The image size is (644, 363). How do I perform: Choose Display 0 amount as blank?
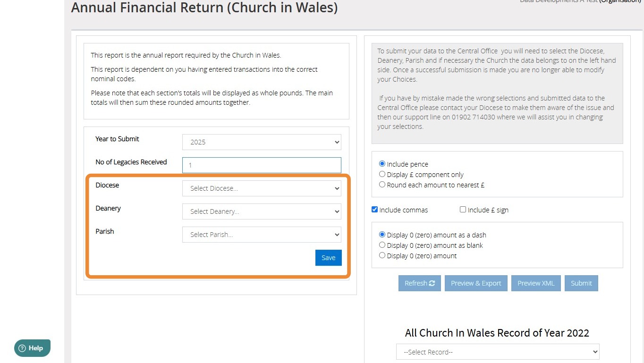[382, 245]
